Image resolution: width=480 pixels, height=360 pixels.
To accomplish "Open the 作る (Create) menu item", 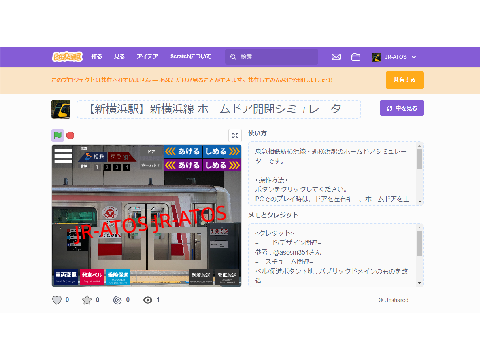I will [x=97, y=57].
